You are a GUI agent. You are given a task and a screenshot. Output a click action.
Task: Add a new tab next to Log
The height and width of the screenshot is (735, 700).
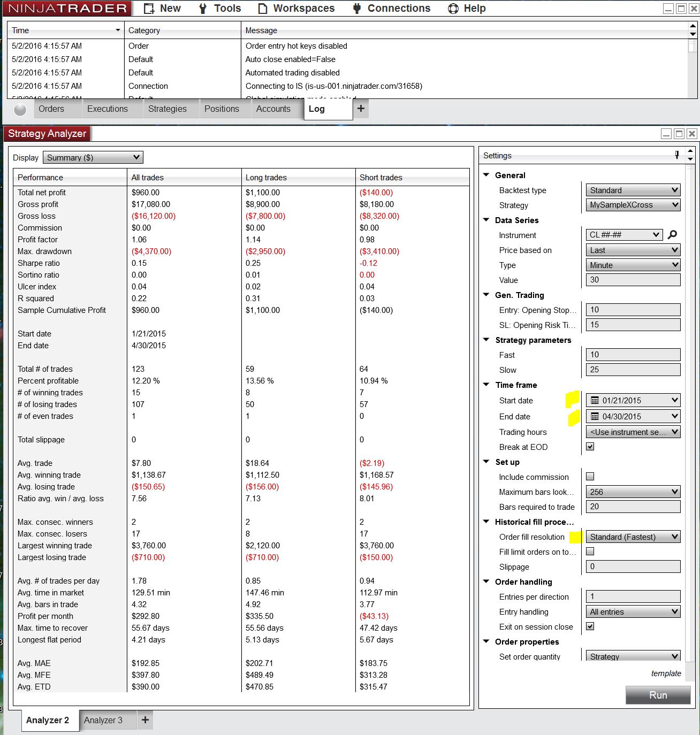pos(361,109)
